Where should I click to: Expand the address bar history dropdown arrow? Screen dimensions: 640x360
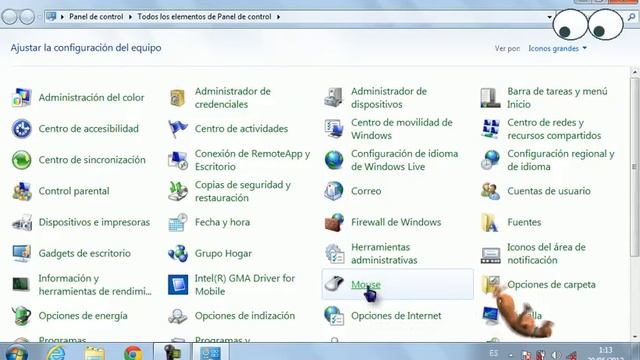549,17
